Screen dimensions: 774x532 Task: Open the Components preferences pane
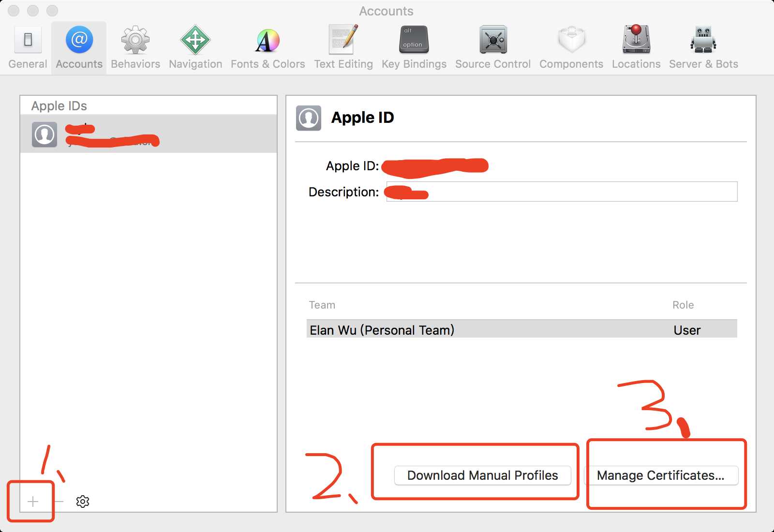571,48
